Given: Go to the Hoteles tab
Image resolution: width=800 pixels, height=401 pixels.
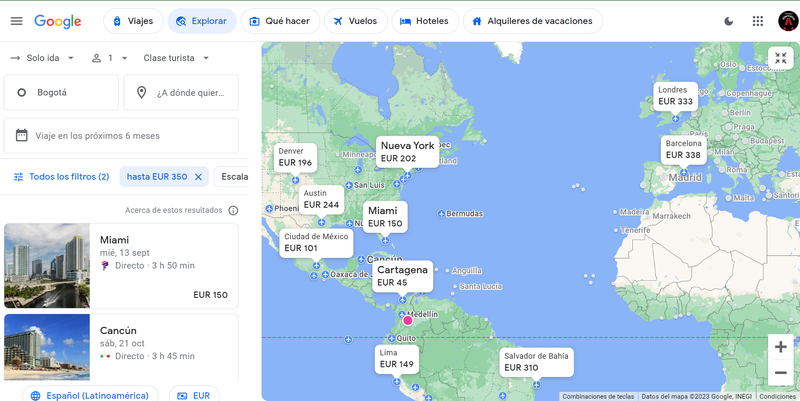Looking at the screenshot, I should click(424, 21).
